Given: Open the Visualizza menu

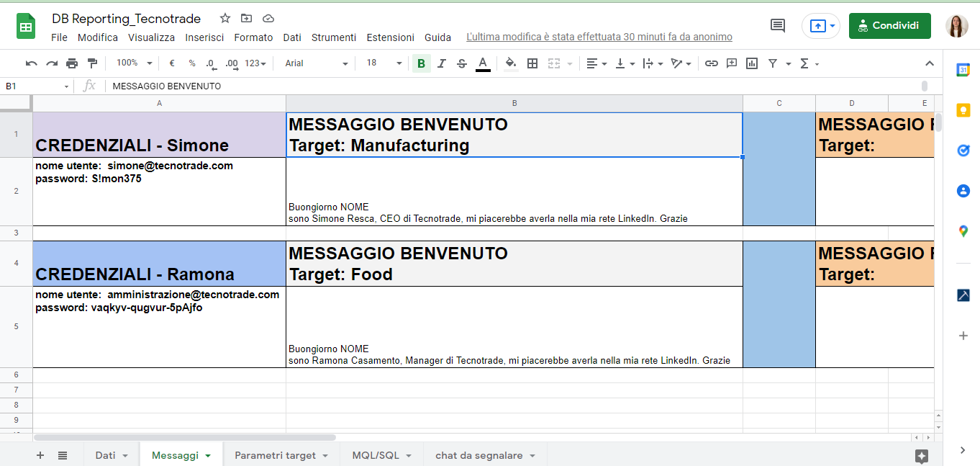Looking at the screenshot, I should (x=152, y=37).
